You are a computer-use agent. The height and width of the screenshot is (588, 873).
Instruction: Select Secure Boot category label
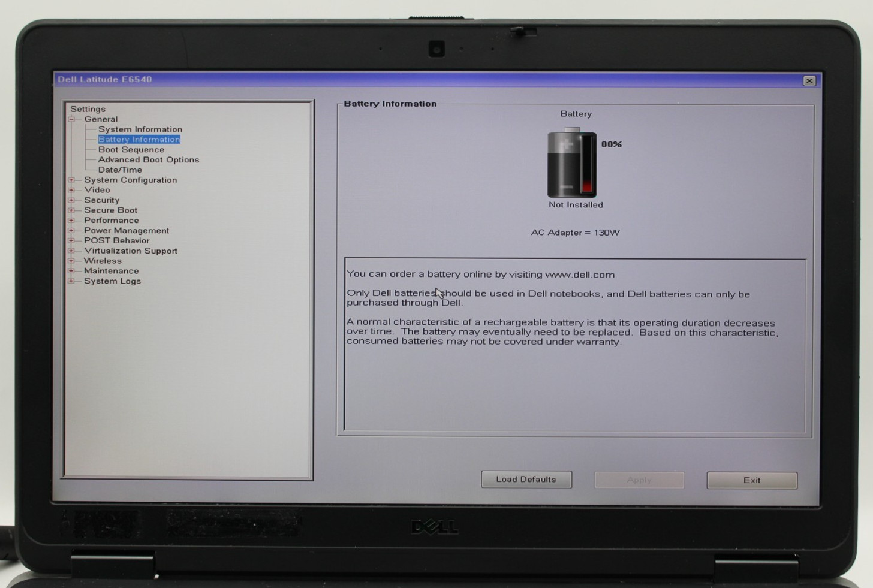pyautogui.click(x=111, y=210)
